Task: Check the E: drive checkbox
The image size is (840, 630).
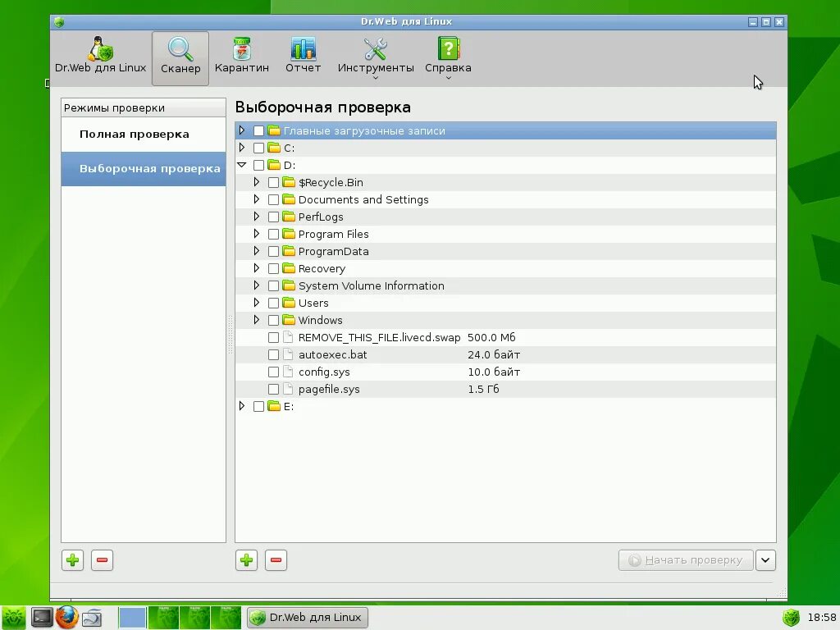Action: [x=258, y=406]
